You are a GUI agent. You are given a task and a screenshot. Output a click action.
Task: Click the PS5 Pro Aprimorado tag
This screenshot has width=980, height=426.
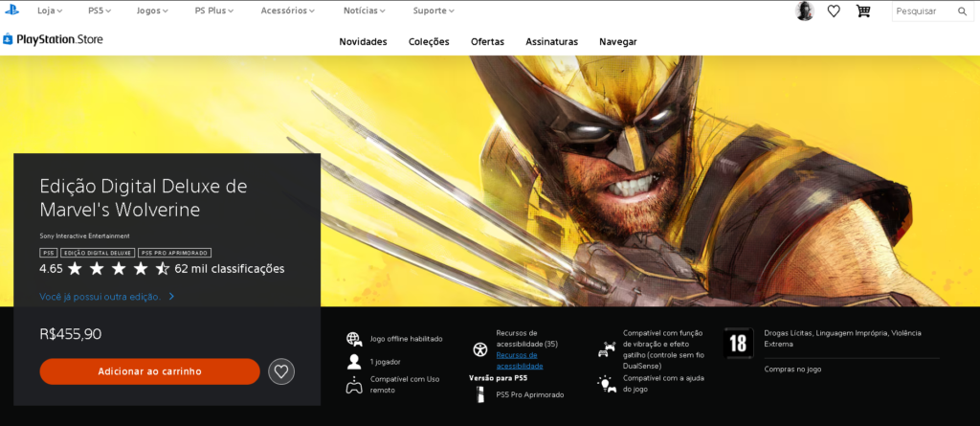[x=174, y=253]
